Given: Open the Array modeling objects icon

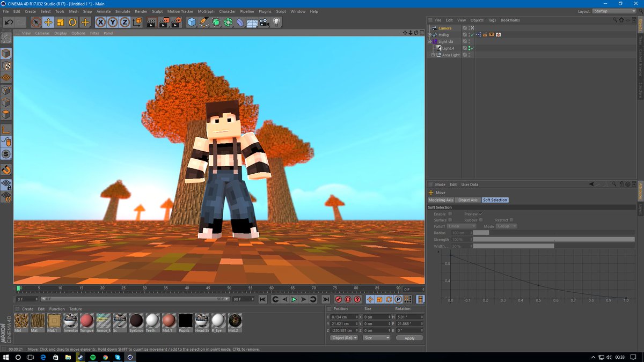Looking at the screenshot, I should (x=228, y=22).
